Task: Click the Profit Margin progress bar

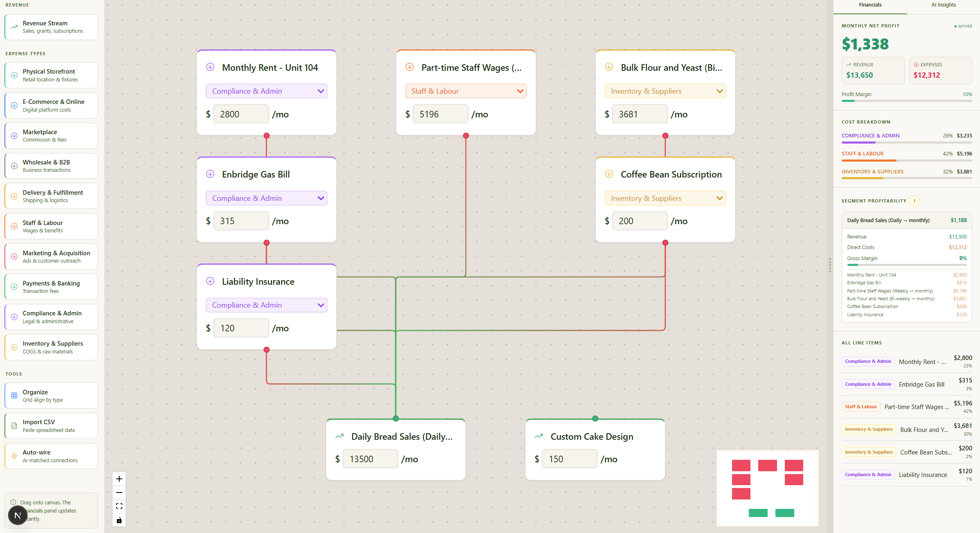Action: [x=906, y=101]
